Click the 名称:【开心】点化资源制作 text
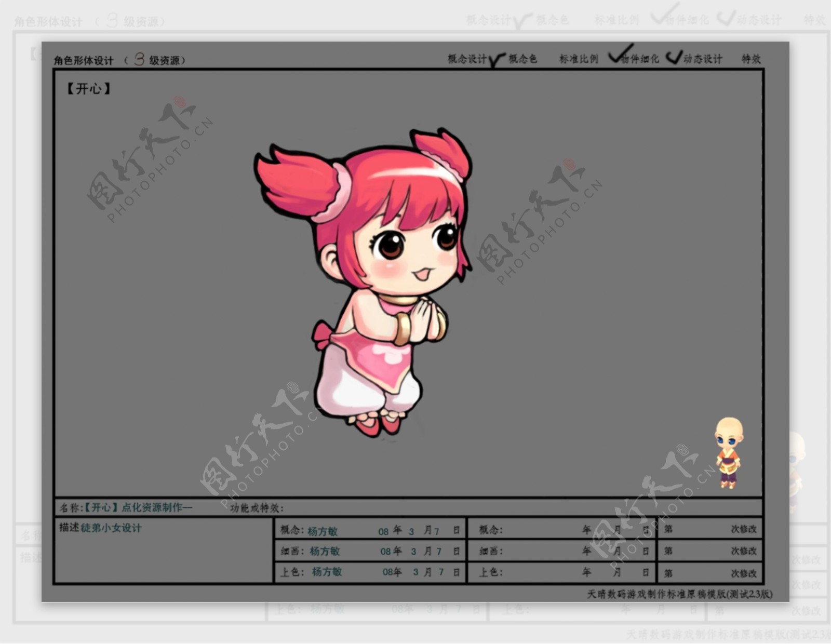The height and width of the screenshot is (644, 831). pyautogui.click(x=126, y=507)
